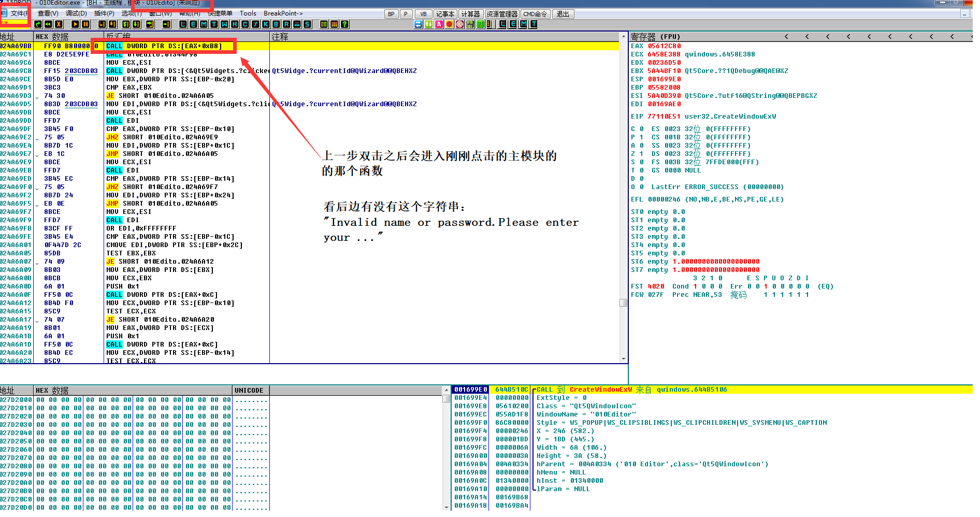The image size is (980, 517).
Task: Click the BP button
Action: point(391,14)
